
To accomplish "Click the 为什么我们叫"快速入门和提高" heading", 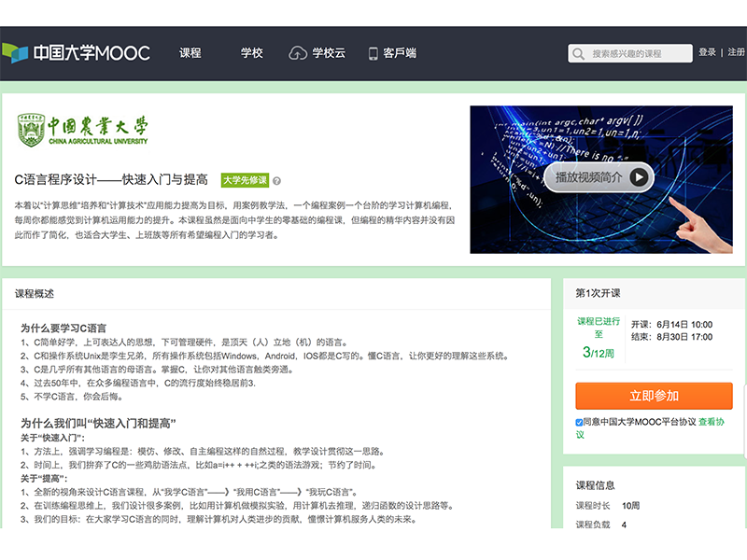I will (98, 424).
